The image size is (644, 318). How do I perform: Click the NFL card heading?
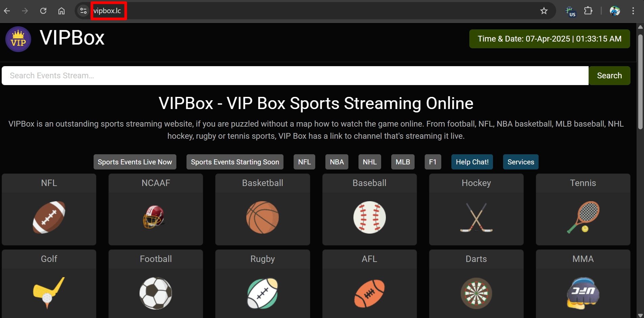[x=49, y=183]
